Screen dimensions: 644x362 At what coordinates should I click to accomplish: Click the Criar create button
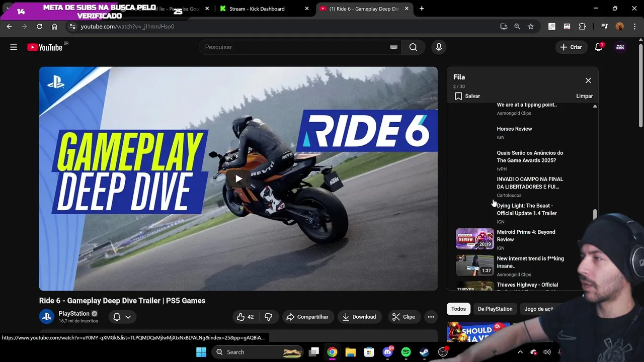pos(571,47)
